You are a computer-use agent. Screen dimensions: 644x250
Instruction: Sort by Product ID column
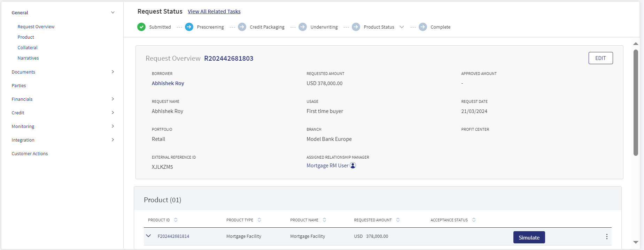[176, 220]
